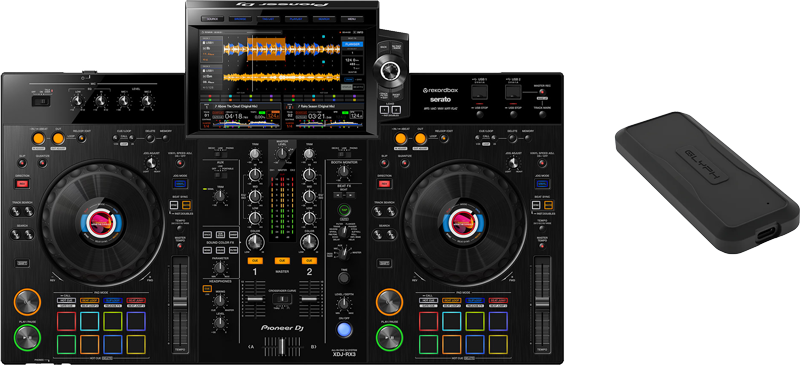Tap the headphones CUE button
This screenshot has width=800, height=365.
tap(207, 289)
